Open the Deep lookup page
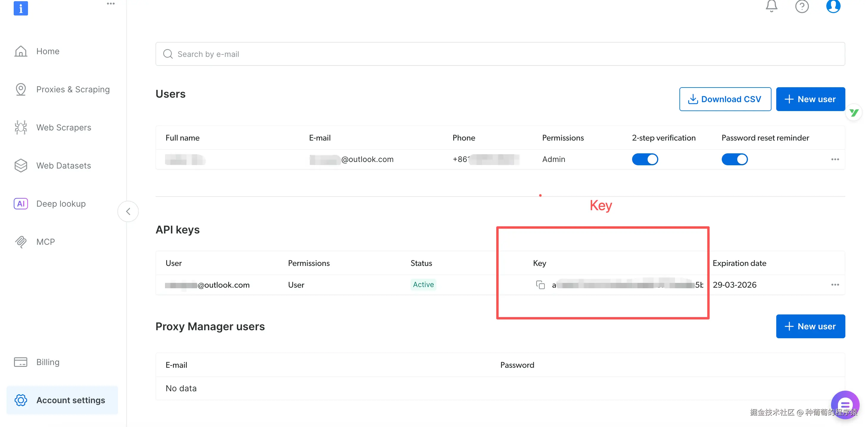 tap(61, 203)
